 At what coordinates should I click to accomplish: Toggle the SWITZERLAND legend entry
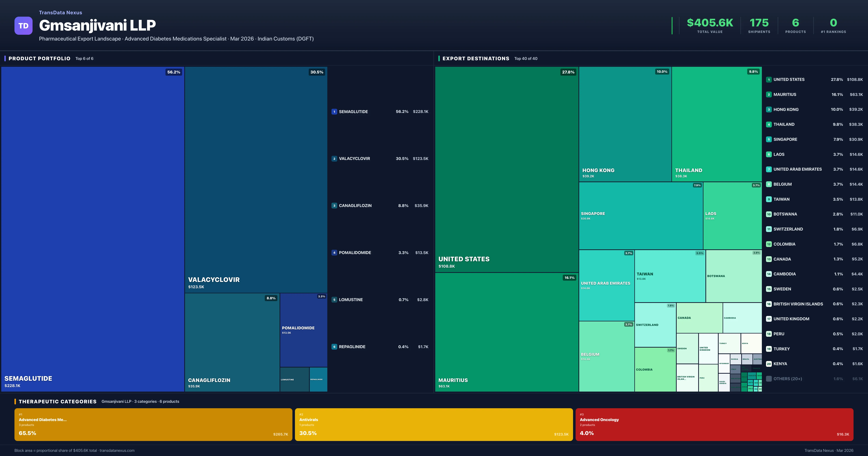click(x=788, y=229)
